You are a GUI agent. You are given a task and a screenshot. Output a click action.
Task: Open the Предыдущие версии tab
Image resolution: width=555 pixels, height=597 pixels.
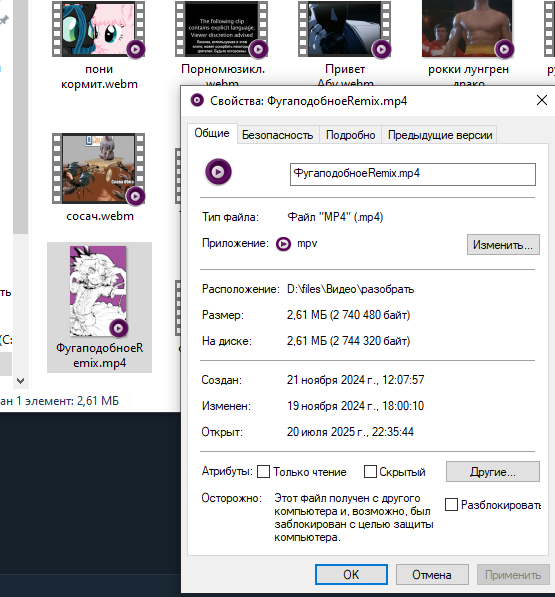[440, 135]
